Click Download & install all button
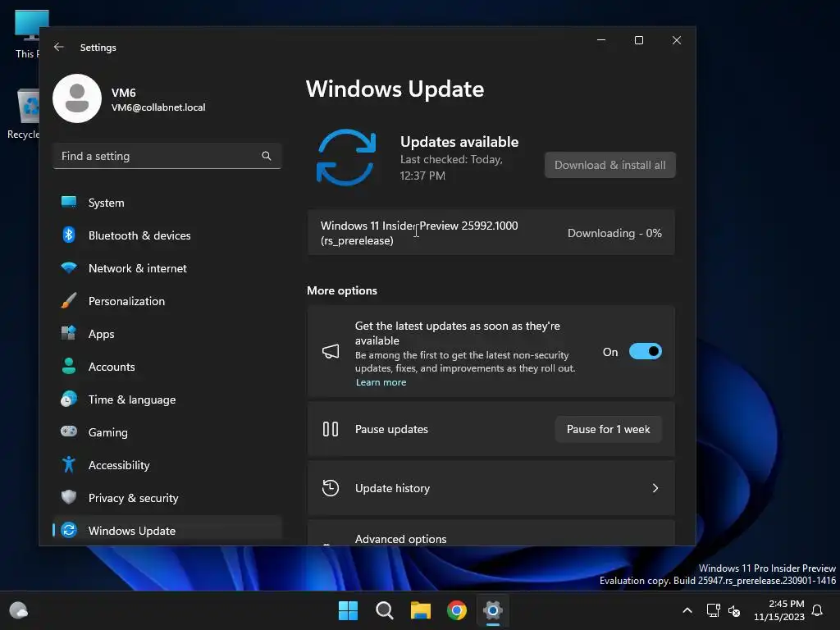Viewport: 840px width, 630px height. (610, 165)
